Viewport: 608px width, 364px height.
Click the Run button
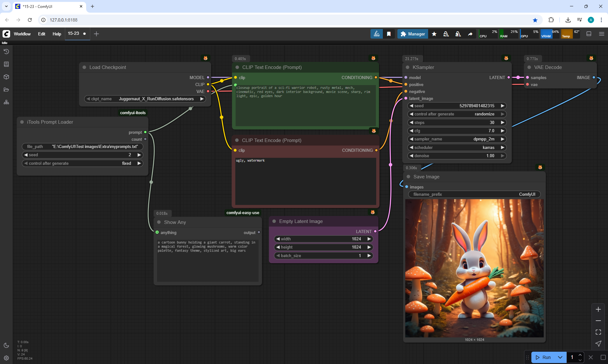(x=543, y=357)
